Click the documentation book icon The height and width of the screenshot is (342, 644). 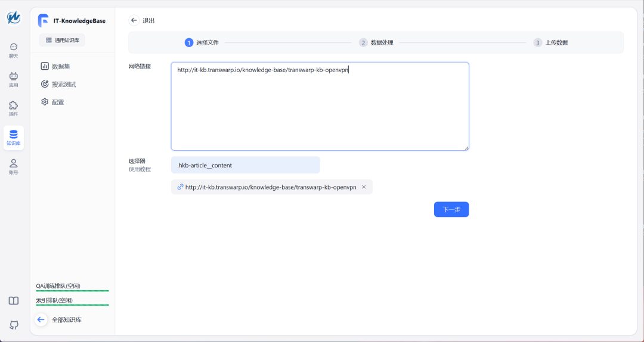13,301
